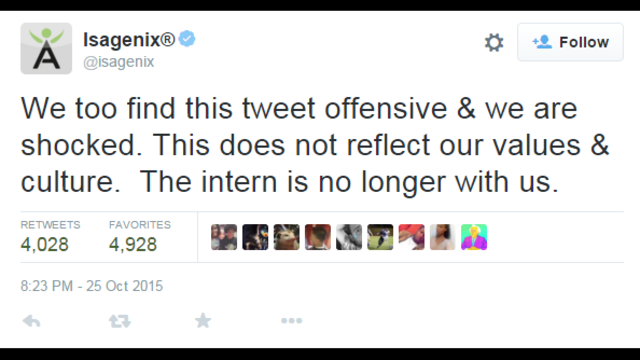The image size is (640, 360).
Task: Open the @isagenix handle link
Action: (119, 62)
